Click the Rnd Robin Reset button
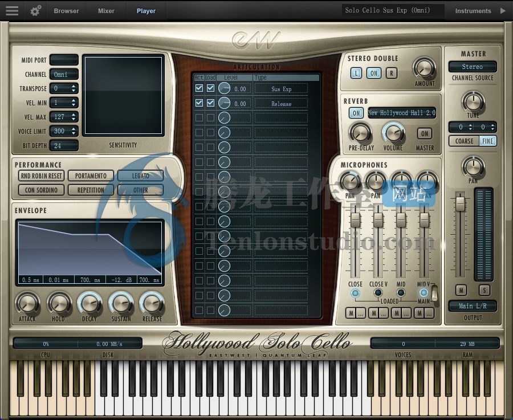The image size is (513, 420). (41, 176)
